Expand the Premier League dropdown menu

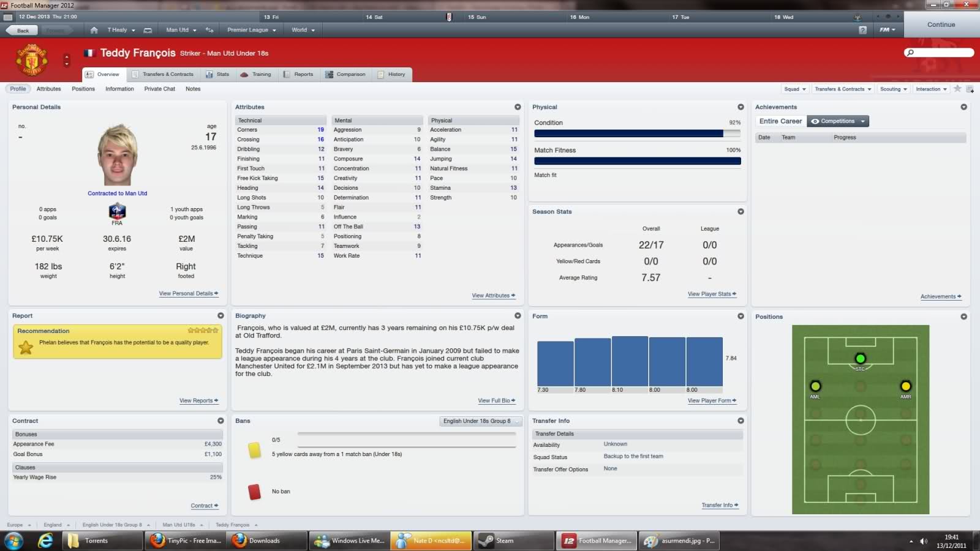tap(252, 30)
